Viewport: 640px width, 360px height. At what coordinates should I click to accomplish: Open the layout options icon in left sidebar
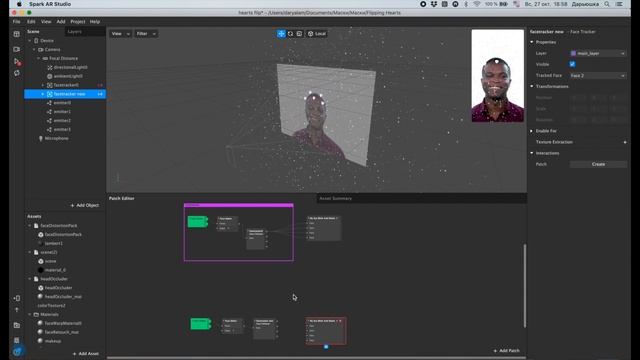pyautogui.click(x=16, y=34)
